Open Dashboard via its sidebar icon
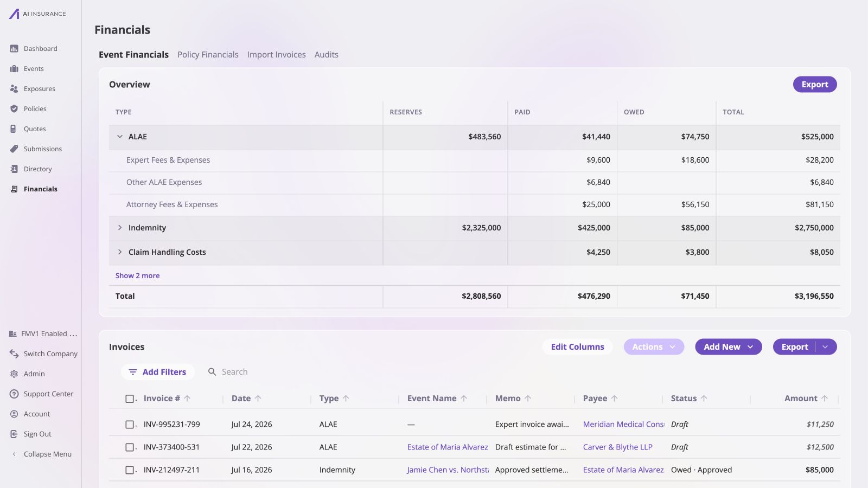This screenshot has width=868, height=488. tap(14, 49)
